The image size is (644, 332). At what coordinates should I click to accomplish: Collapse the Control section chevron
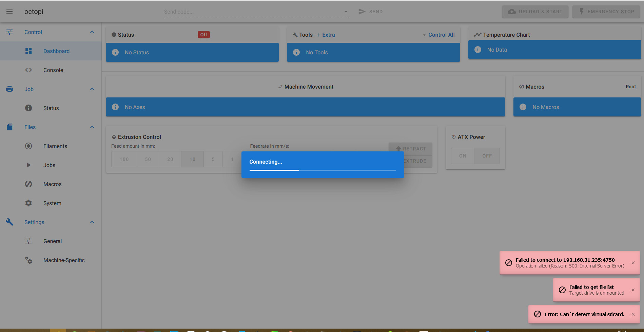click(92, 32)
